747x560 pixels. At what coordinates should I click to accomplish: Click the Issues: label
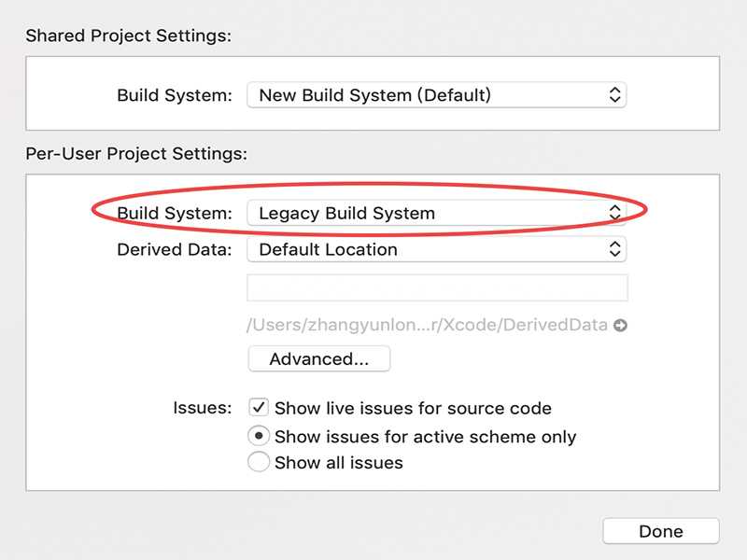(202, 408)
